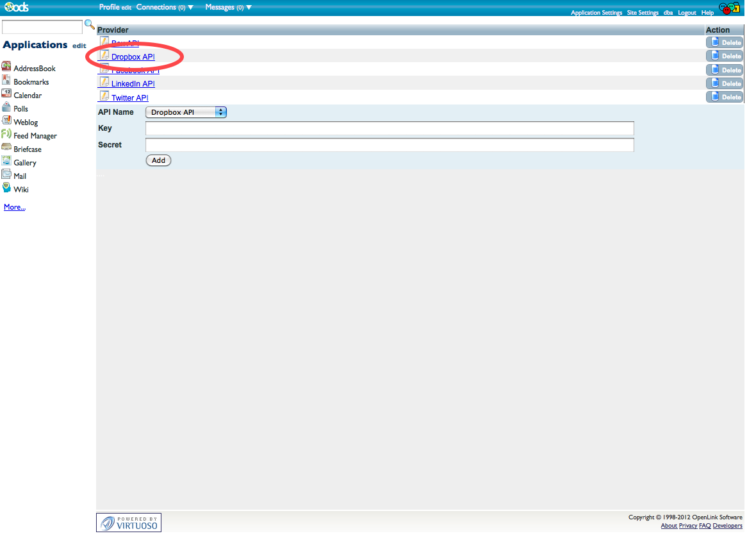Open the Wiki application icon
This screenshot has width=756, height=545.
(x=6, y=189)
